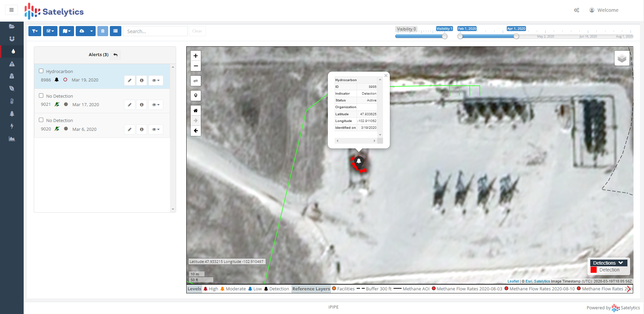Reset map to home extent
This screenshot has height=314, width=644.
click(196, 111)
